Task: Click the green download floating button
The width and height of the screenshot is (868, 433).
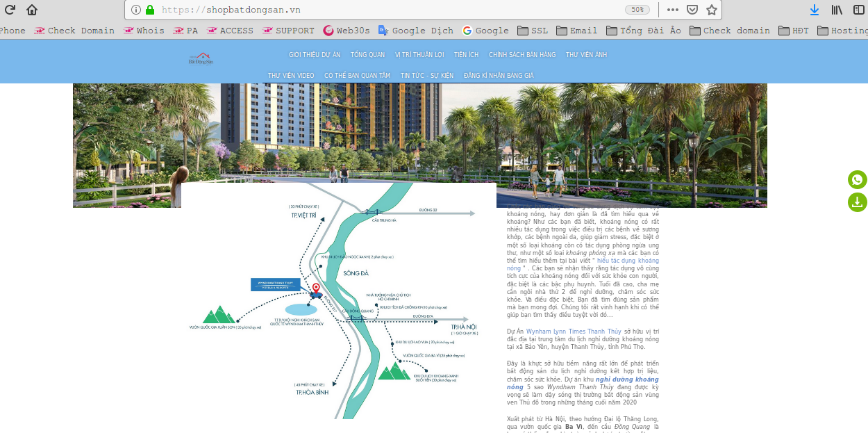Action: (858, 202)
